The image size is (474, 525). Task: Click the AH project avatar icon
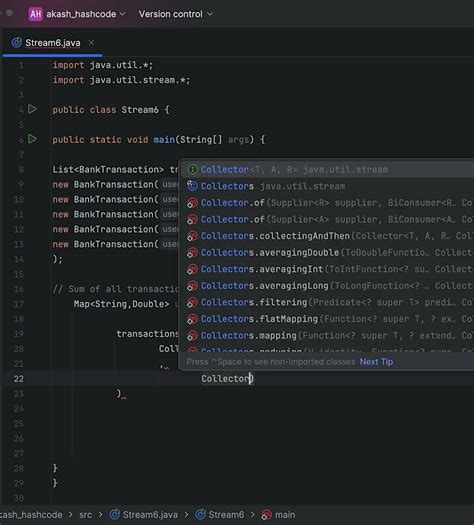pos(35,14)
